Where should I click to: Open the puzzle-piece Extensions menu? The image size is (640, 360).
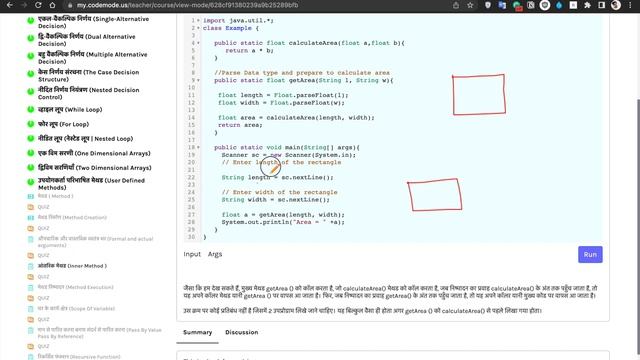pyautogui.click(x=587, y=5)
